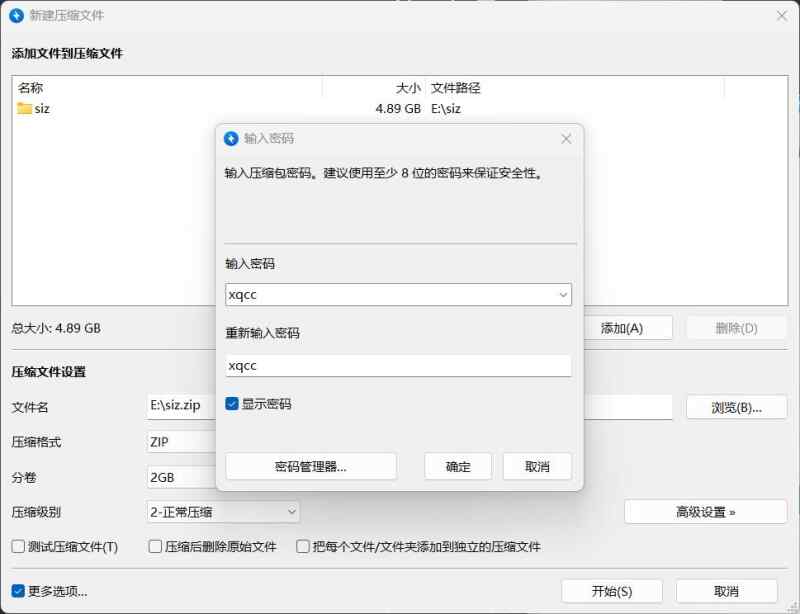Click the Bandizip logo in password dialog title
Viewport: 800px width, 614px height.
231,138
